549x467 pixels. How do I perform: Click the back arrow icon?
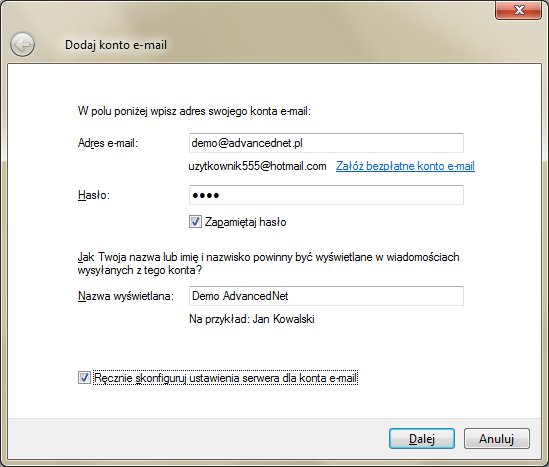tap(22, 44)
